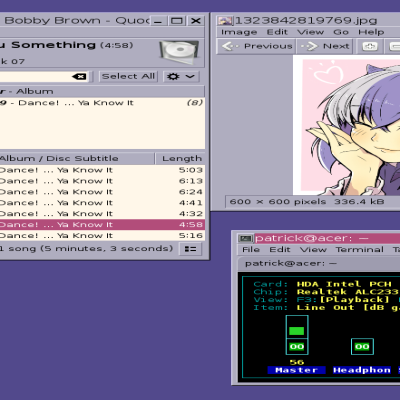Click the album cover art disc icon

pos(179,52)
